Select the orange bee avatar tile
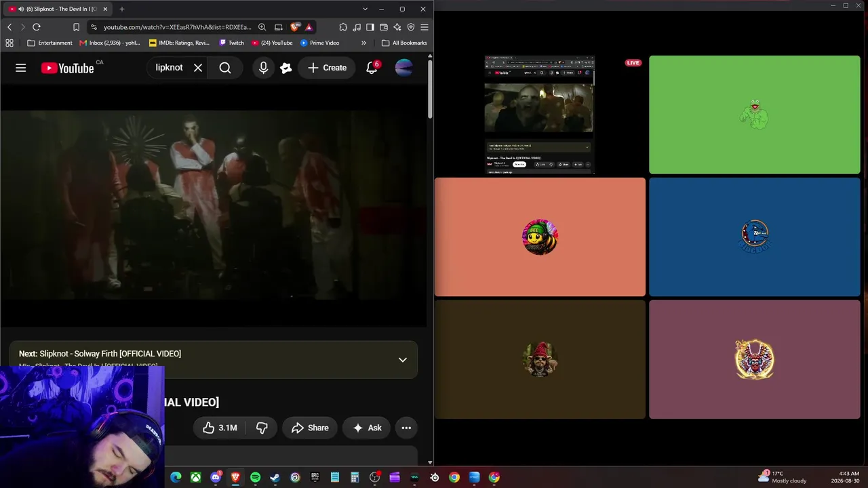 (540, 237)
